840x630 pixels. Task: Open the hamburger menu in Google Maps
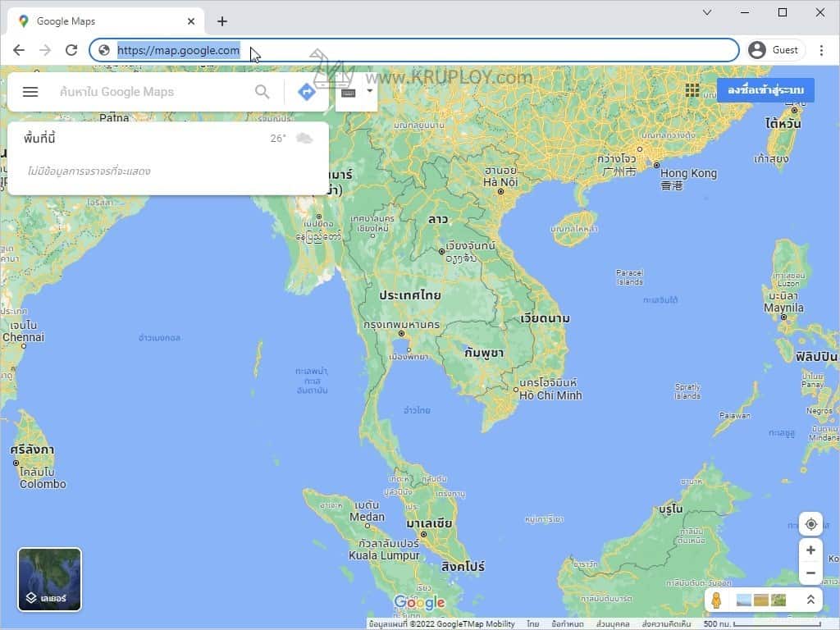coord(30,92)
